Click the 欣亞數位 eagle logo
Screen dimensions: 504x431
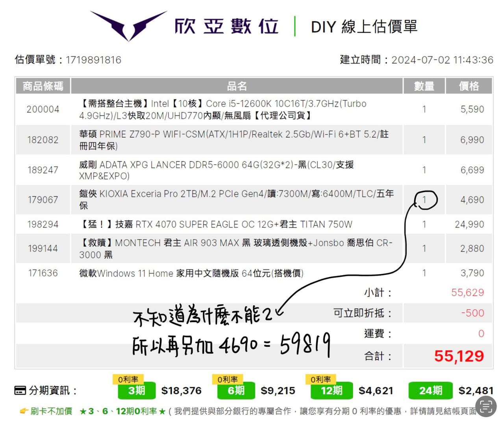click(128, 26)
